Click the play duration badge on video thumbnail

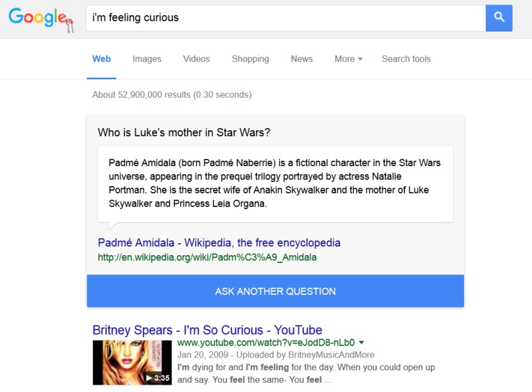pyautogui.click(x=158, y=378)
